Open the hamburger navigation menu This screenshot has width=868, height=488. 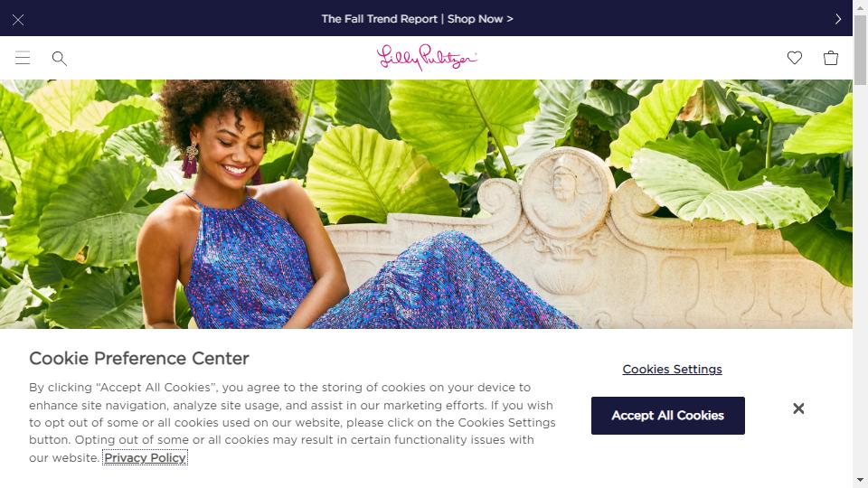23,58
